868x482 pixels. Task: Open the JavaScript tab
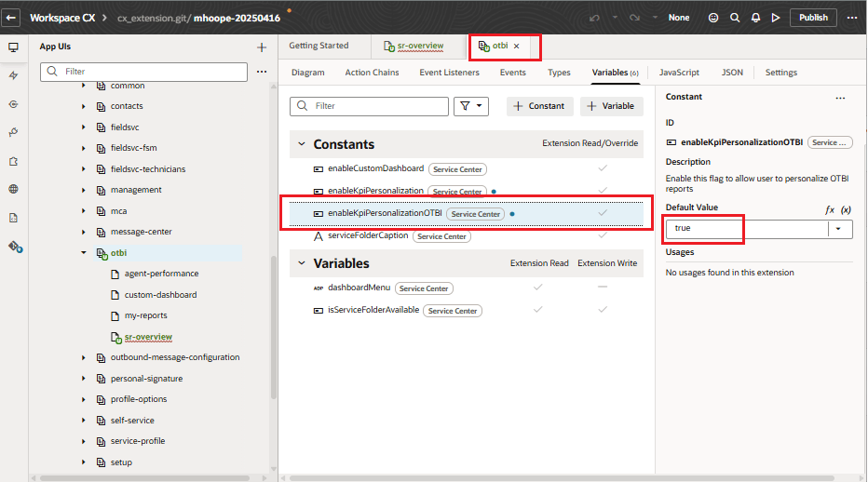pyautogui.click(x=679, y=73)
